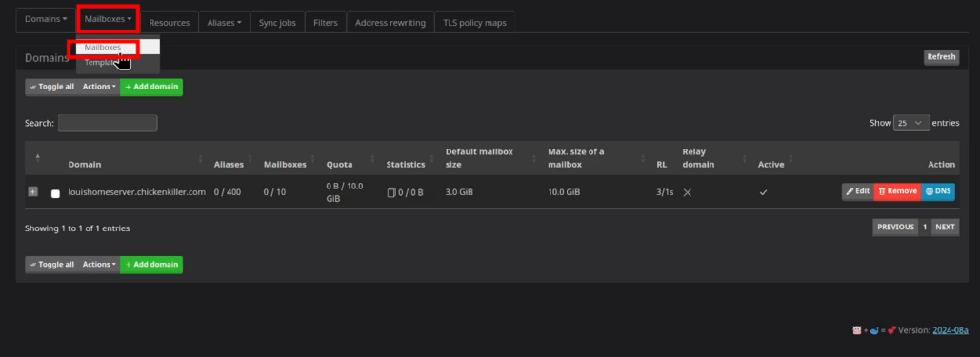
Task: Click the Quota column sort arrows
Action: click(372, 158)
